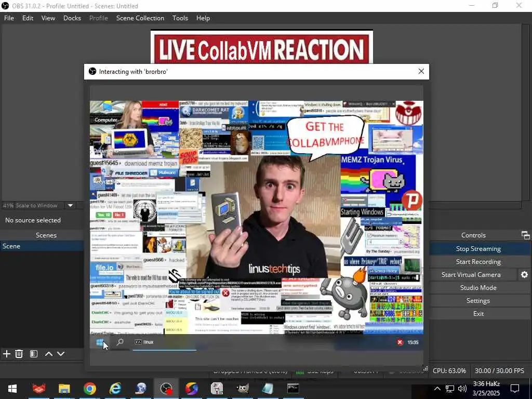Open Virtual Camera settings gear icon
Viewport: 532px width, 399px height.
[x=524, y=274]
